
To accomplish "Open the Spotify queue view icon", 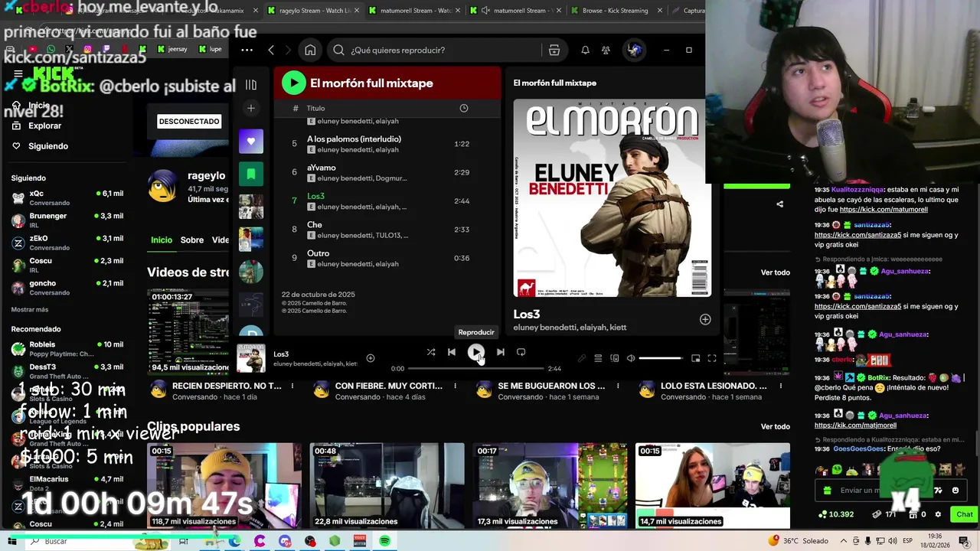I will pos(598,358).
